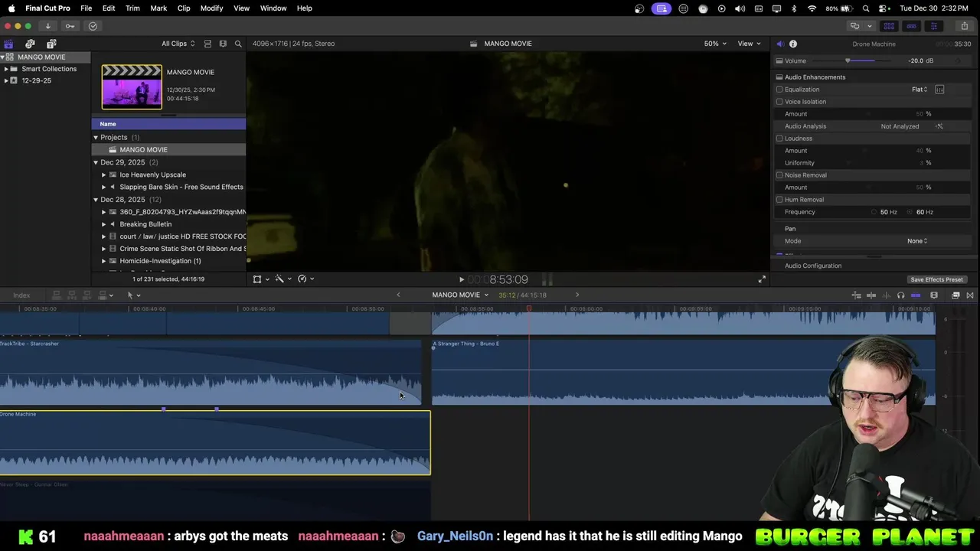Open the Pan Mode None dropdown
Screen dimensions: 980x551
[917, 241]
